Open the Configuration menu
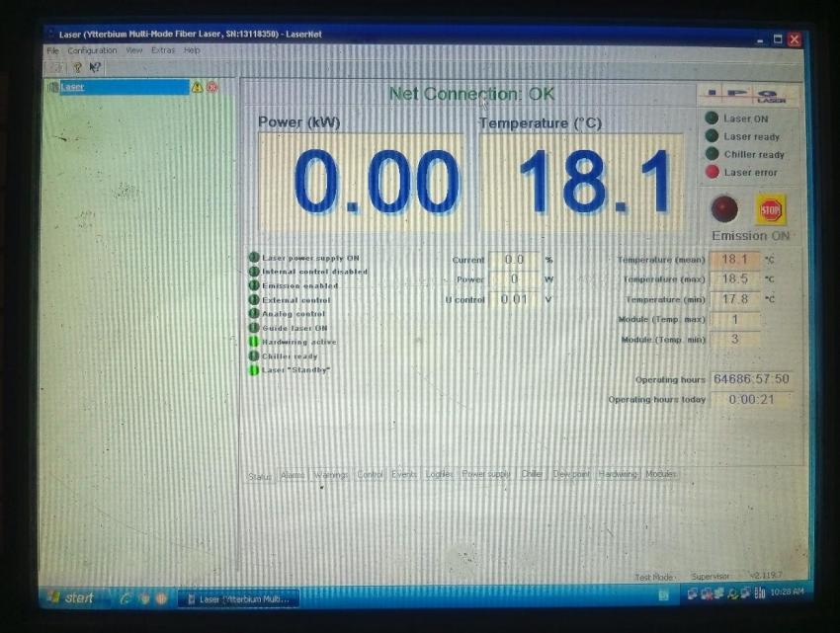The height and width of the screenshot is (633, 840). (92, 50)
